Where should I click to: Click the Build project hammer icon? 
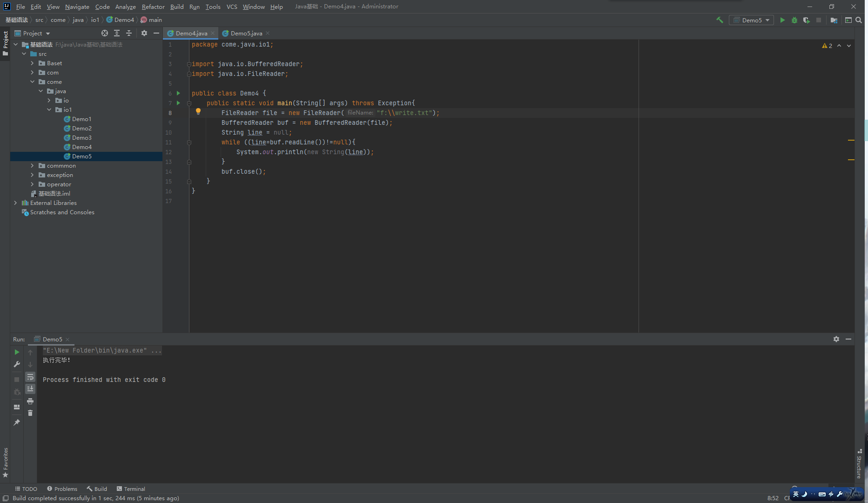tap(720, 20)
